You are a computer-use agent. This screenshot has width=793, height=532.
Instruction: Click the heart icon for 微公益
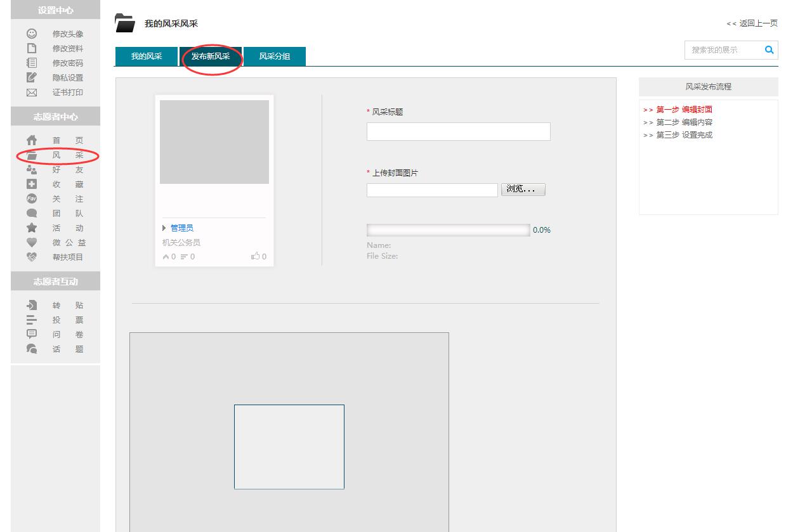pyautogui.click(x=31, y=242)
